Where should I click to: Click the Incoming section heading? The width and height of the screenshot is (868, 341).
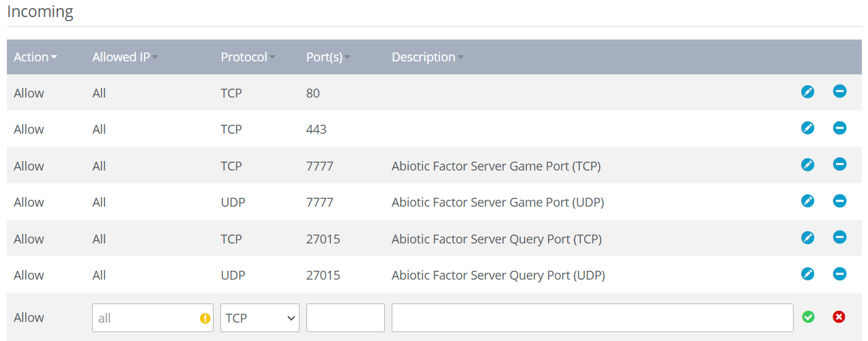[x=40, y=12]
